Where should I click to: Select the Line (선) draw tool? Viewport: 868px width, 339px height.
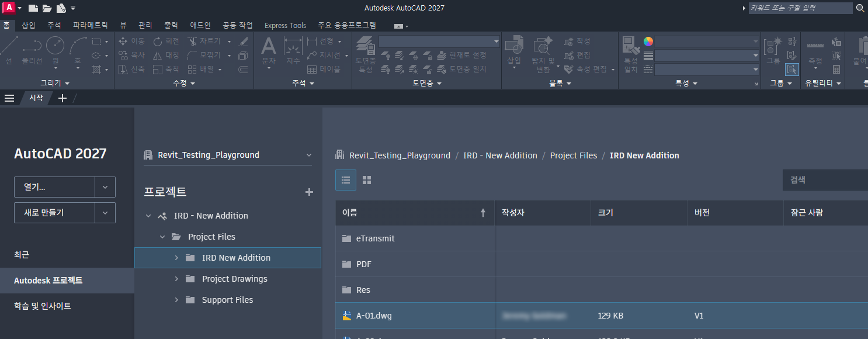(x=9, y=51)
